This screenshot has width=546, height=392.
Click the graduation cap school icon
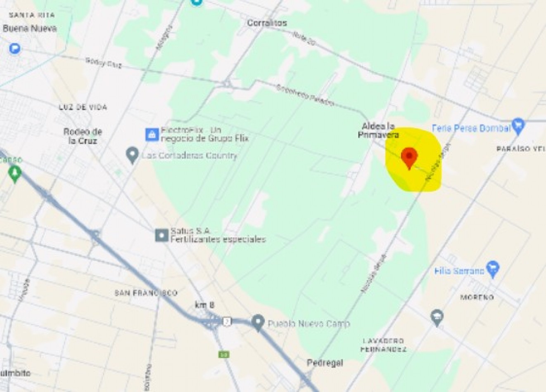click(437, 318)
